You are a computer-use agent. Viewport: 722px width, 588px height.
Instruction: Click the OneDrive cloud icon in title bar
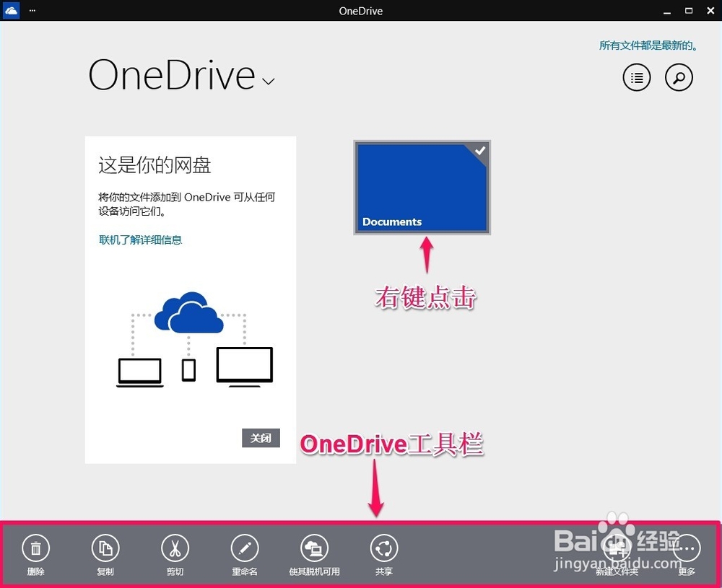coord(11,10)
